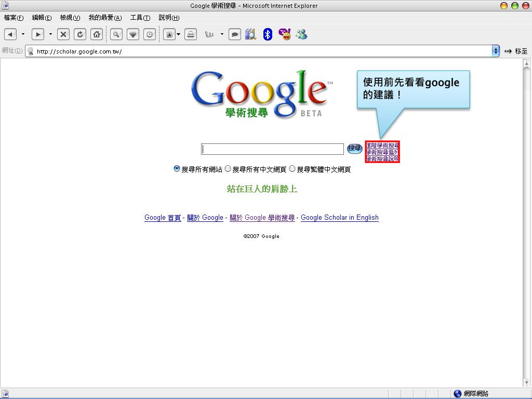Click the 搜尋 search button

coord(354,148)
